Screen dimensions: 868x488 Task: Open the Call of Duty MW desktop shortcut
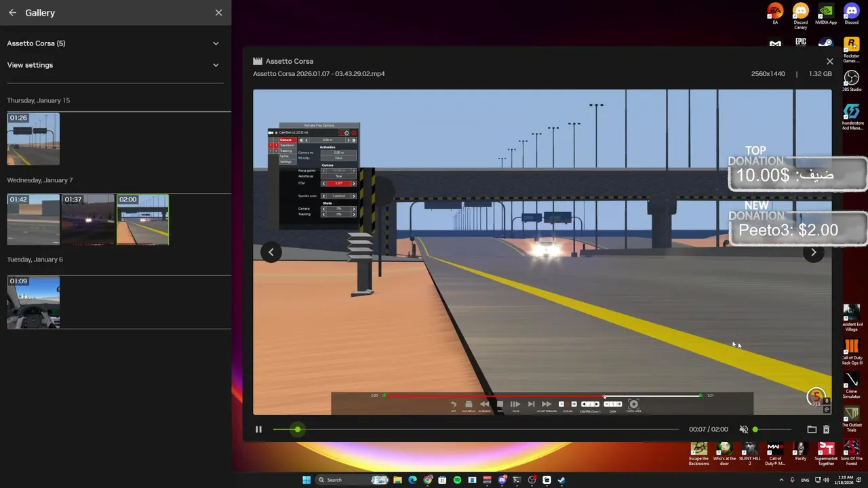(x=775, y=453)
